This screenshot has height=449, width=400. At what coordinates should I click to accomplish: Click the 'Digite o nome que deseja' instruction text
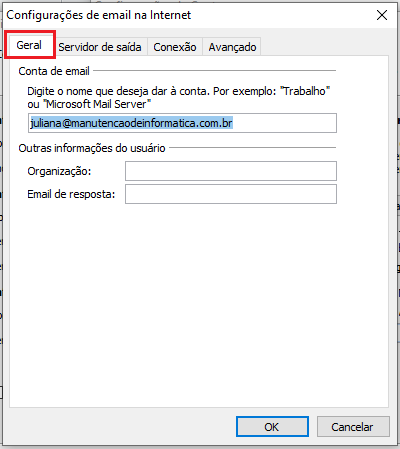coord(178,91)
